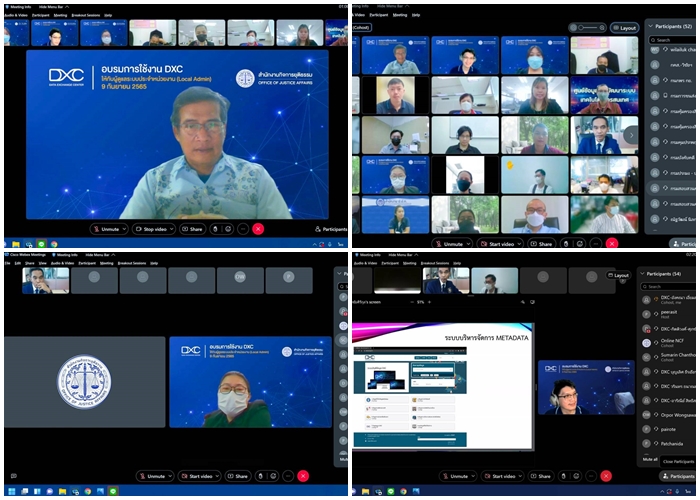Open chat bubble icon in bottom-left meeting

[x=14, y=476]
